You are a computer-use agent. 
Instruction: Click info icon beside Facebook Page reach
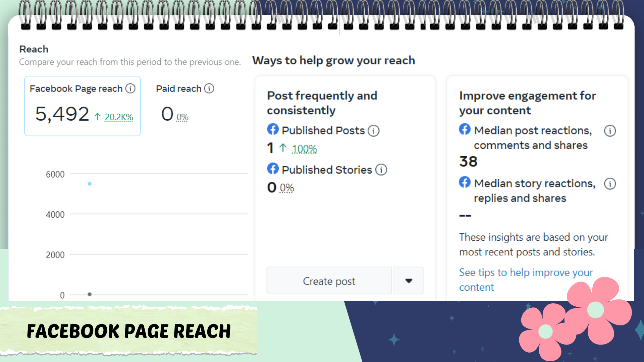130,88
